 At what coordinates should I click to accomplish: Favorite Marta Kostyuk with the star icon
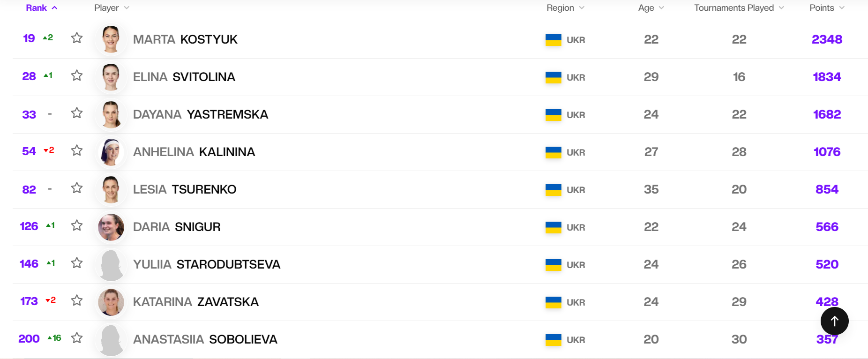tap(77, 38)
